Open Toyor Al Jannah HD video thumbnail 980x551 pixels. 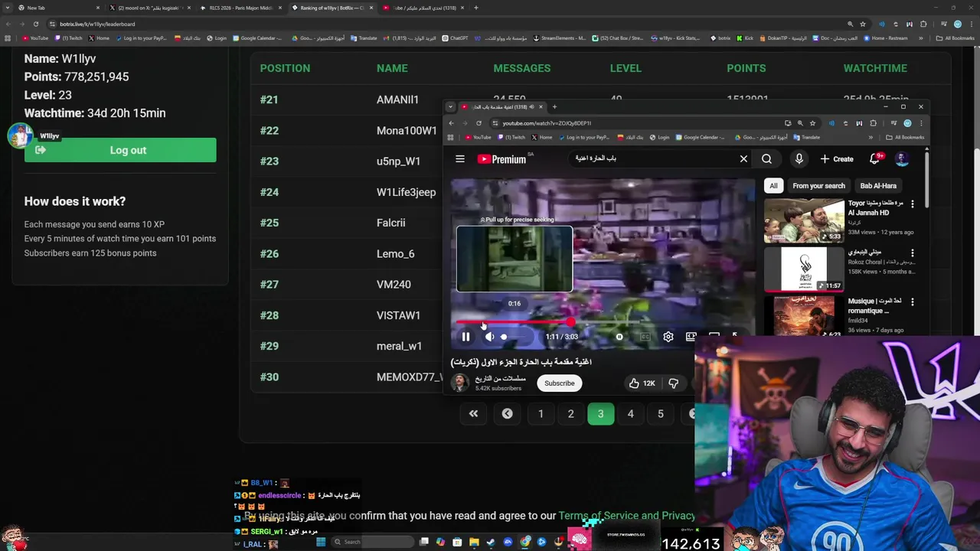804,220
